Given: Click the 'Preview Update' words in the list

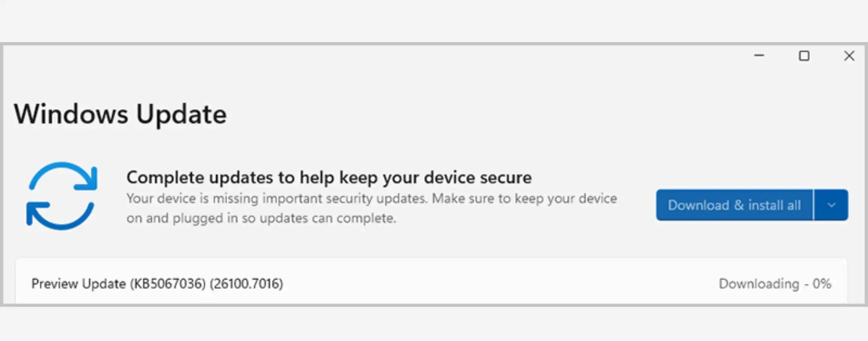Looking at the screenshot, I should [78, 284].
